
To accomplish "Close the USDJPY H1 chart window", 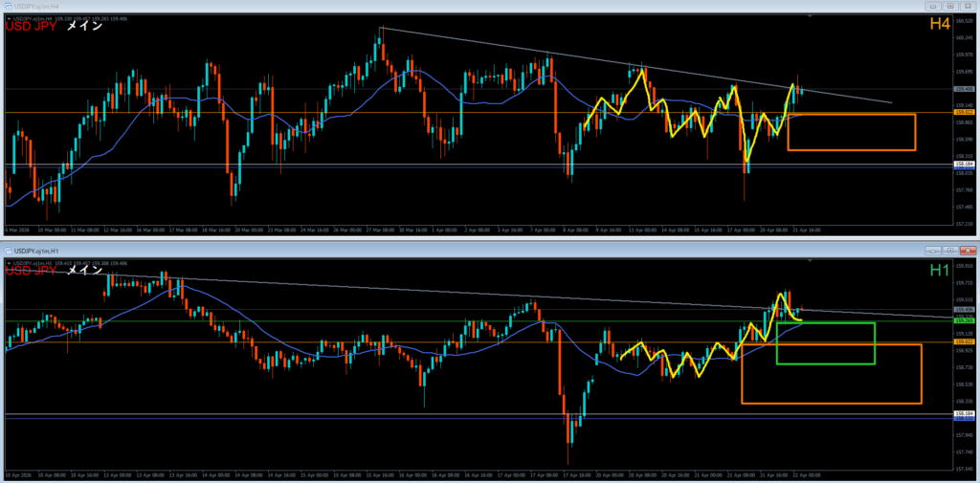I will (967, 250).
